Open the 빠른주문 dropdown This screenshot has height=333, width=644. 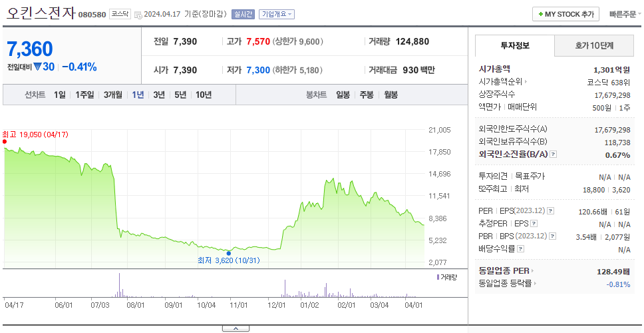point(625,15)
